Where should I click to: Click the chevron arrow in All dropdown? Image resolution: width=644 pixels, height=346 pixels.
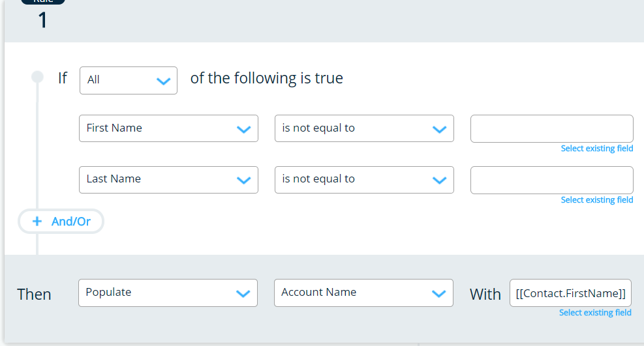click(x=163, y=81)
